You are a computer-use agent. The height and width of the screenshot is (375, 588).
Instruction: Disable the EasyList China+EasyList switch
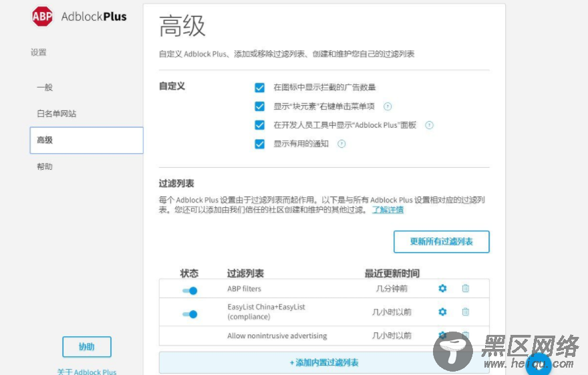(190, 314)
